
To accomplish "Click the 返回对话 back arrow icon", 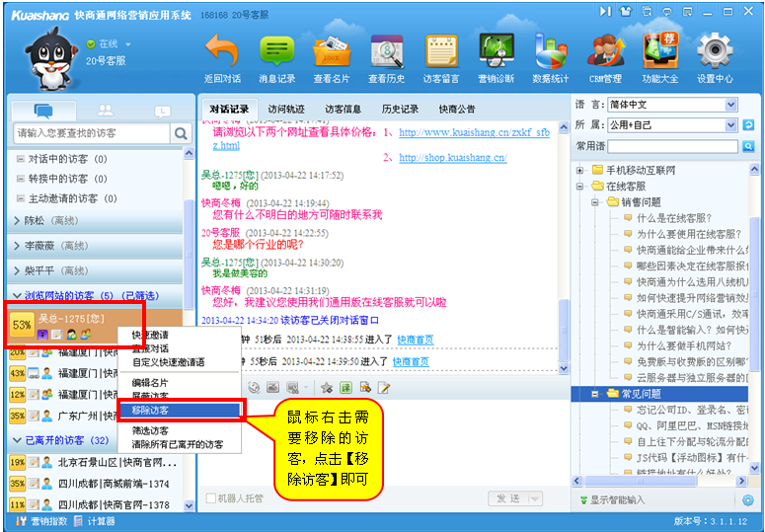I will (222, 51).
